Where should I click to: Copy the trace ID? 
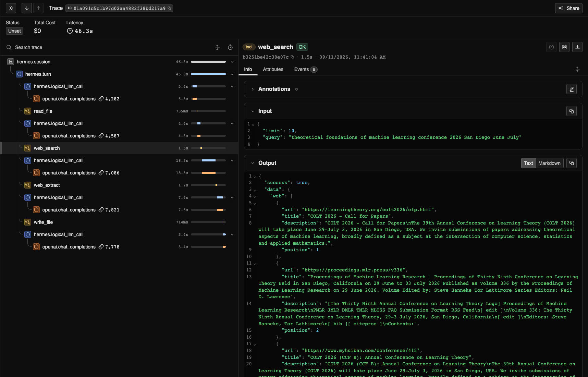[169, 8]
